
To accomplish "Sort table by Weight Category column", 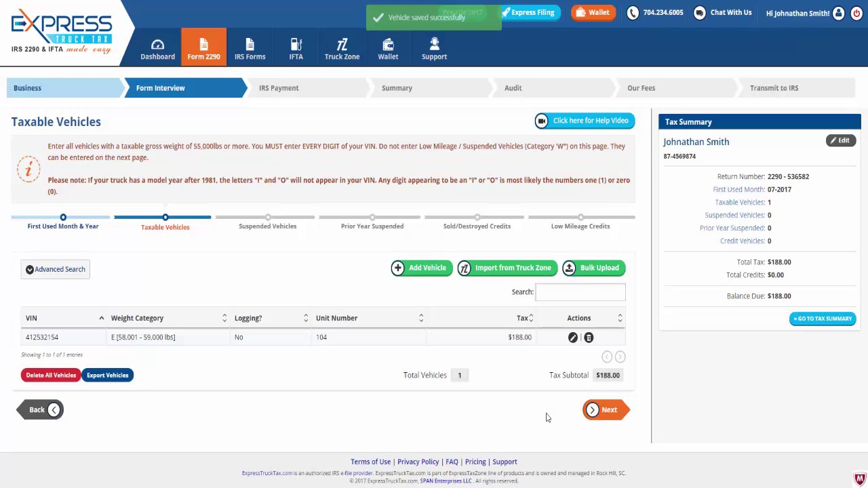I will [168, 318].
